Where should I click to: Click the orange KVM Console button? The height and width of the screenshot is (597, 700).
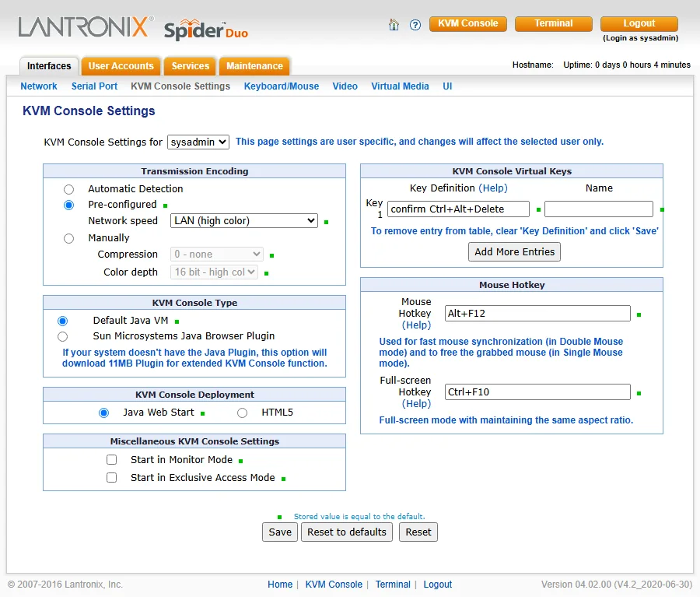click(x=468, y=23)
